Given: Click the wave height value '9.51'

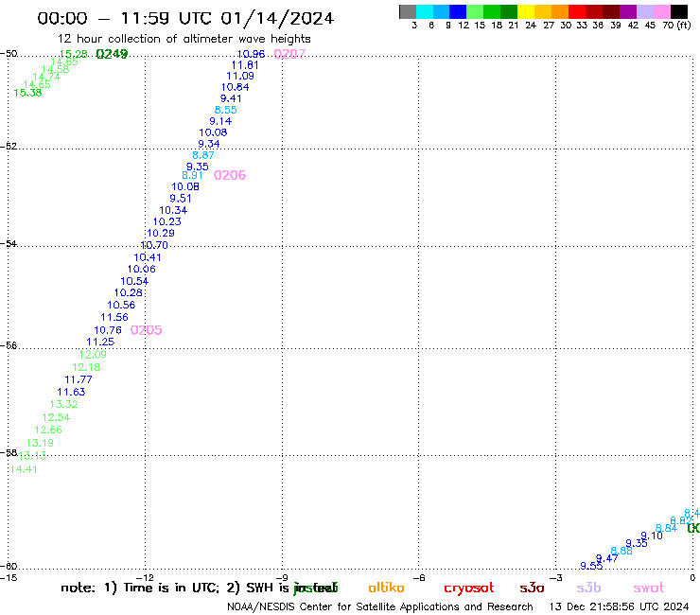Looking at the screenshot, I should tap(181, 199).
